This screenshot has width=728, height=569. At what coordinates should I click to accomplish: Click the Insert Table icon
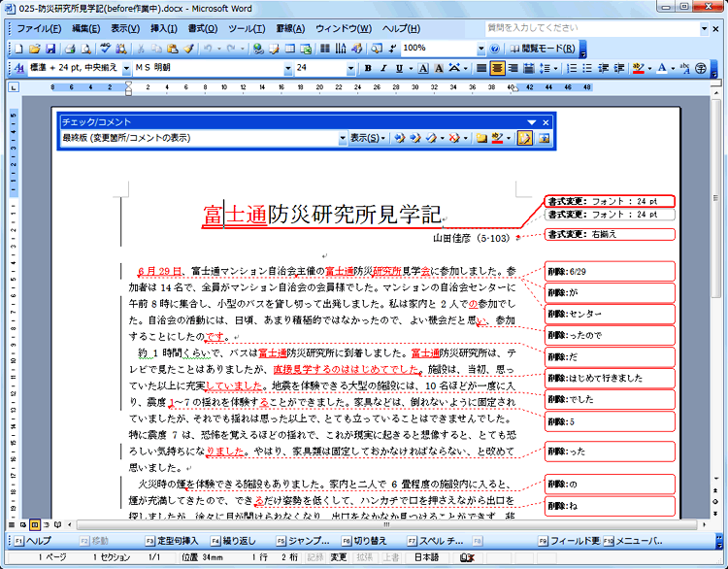point(290,49)
